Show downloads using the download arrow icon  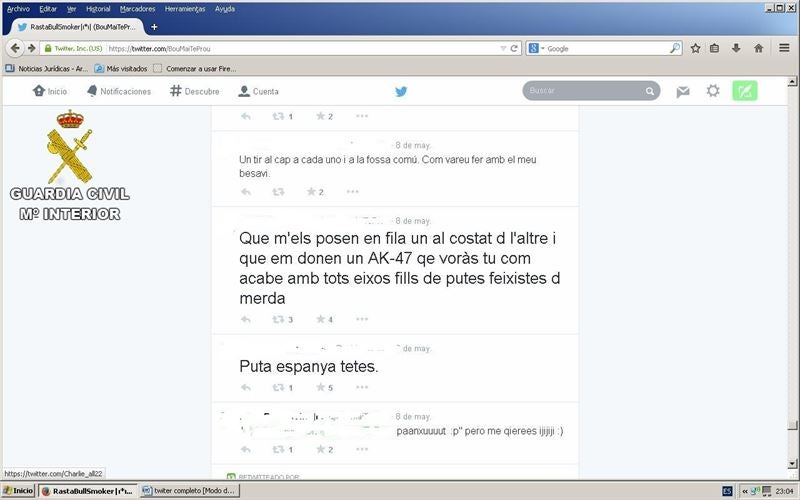(737, 48)
